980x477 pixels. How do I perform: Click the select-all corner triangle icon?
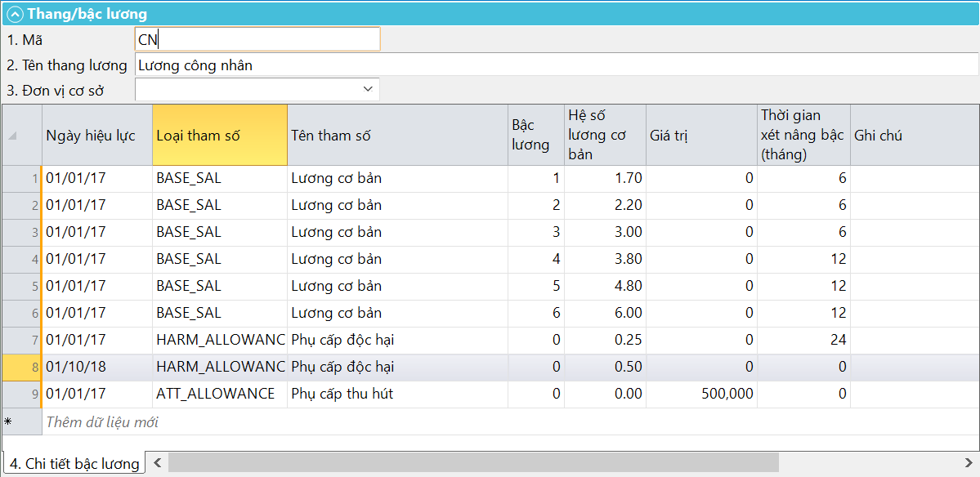(12, 136)
